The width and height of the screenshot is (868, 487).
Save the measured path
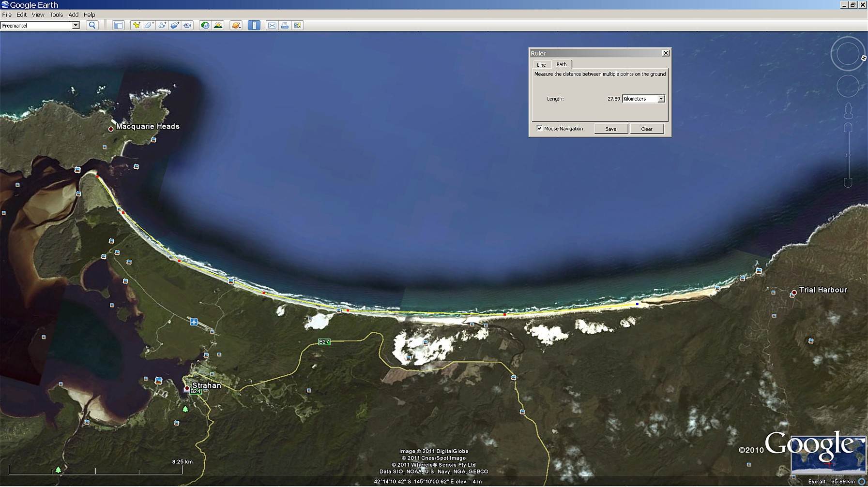pos(610,129)
